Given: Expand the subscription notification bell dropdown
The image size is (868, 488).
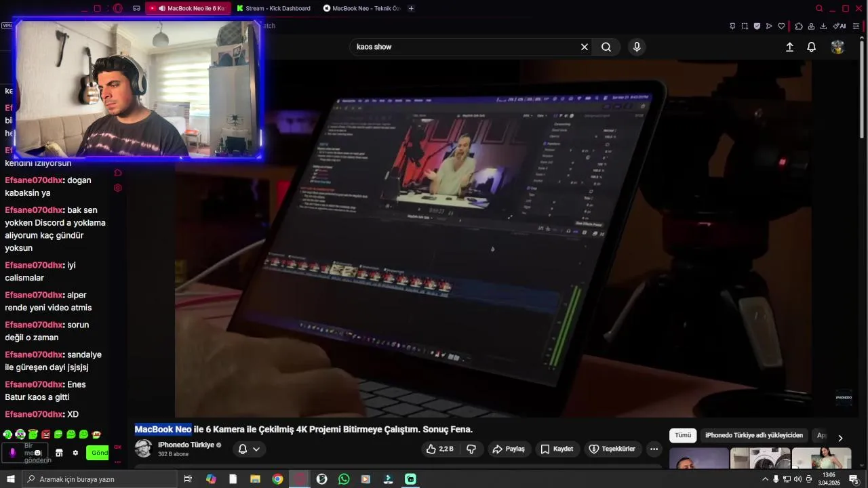Looking at the screenshot, I should click(249, 449).
